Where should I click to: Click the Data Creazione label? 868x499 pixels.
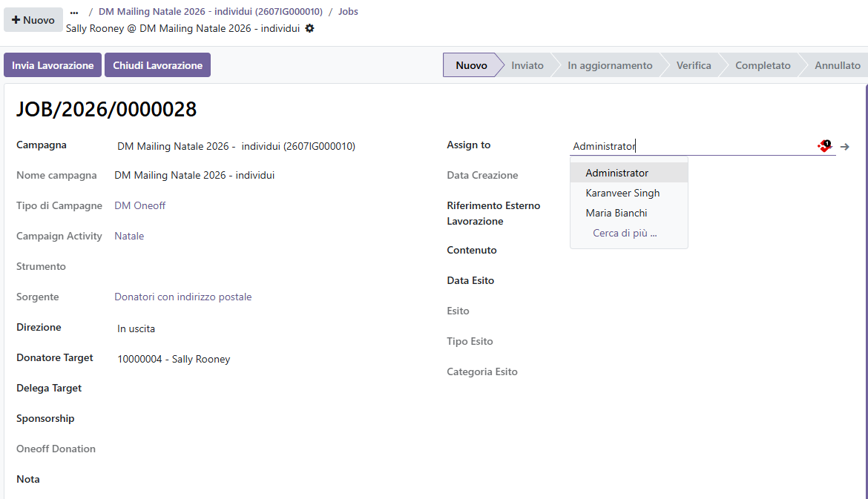coord(483,176)
